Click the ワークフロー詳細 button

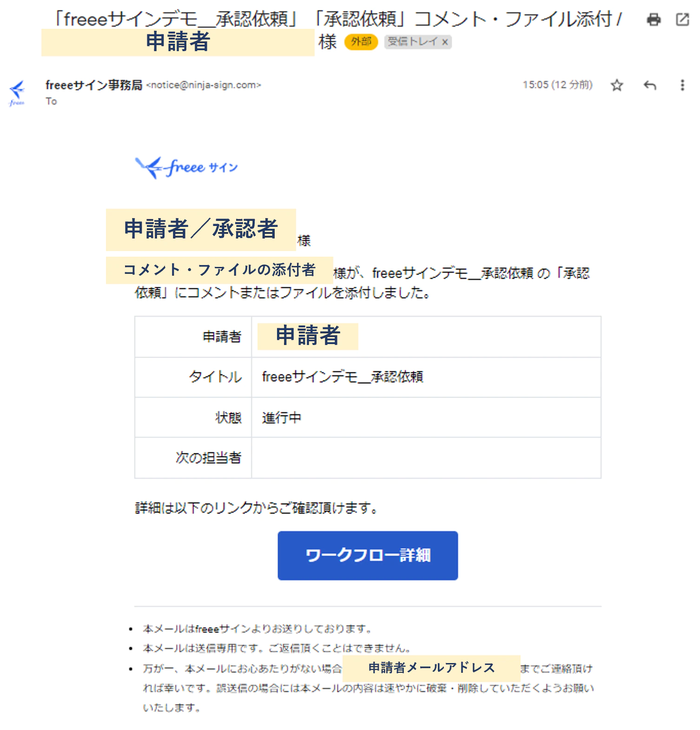pyautogui.click(x=368, y=555)
